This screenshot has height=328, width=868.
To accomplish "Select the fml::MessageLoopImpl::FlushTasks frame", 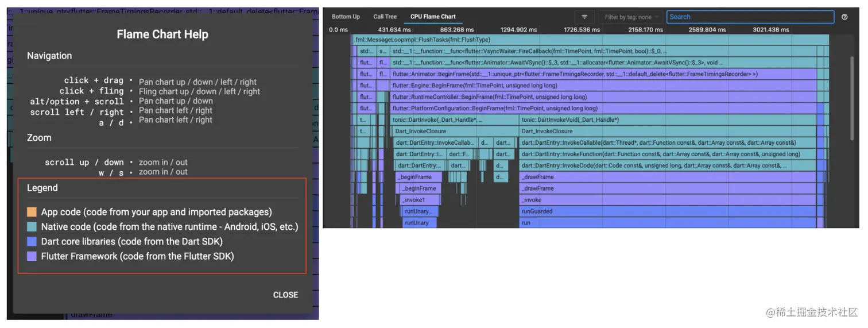I will (590, 40).
